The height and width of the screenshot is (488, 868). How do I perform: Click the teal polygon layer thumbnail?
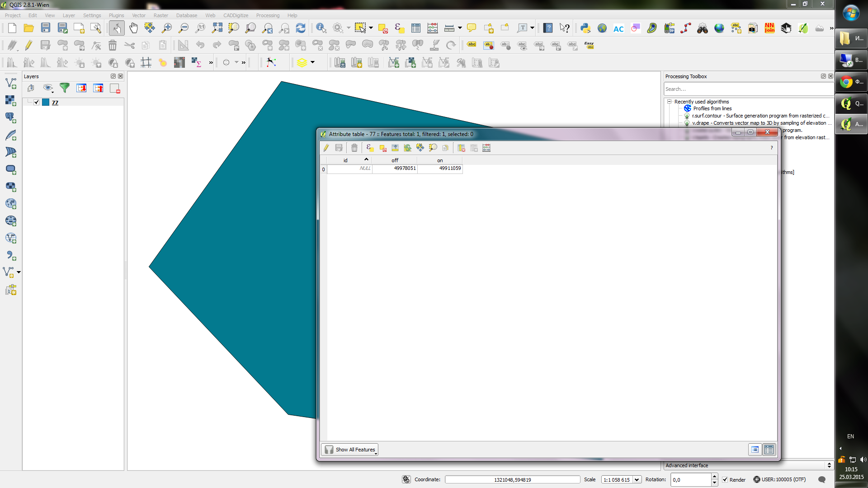[46, 102]
